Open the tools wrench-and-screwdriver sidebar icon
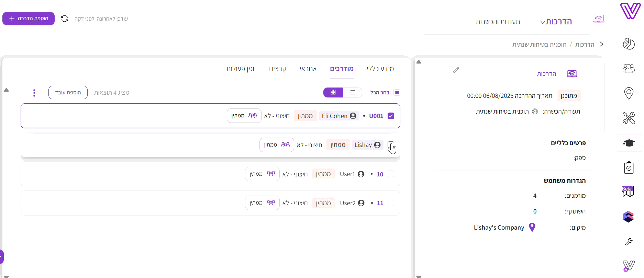Image resolution: width=644 pixels, height=278 pixels. [x=629, y=118]
